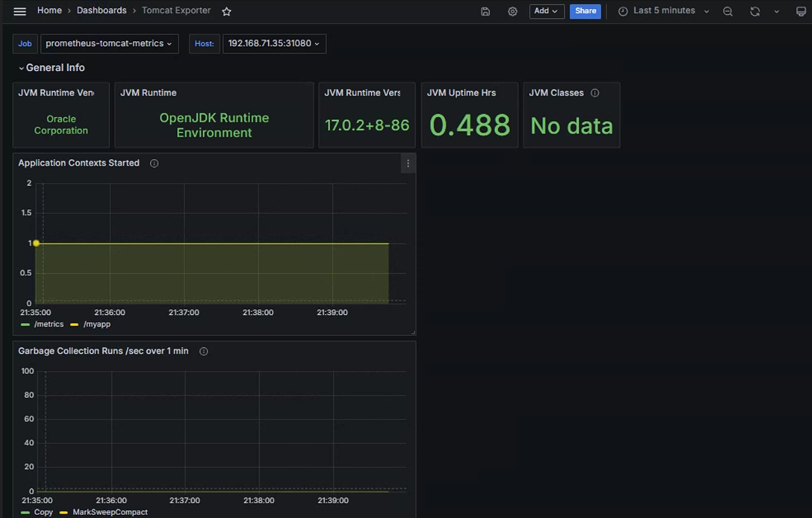
Task: Toggle TV kiosk view mode
Action: (x=801, y=11)
